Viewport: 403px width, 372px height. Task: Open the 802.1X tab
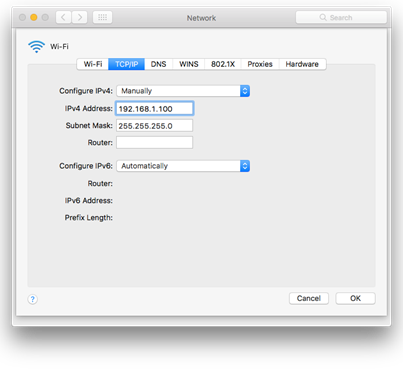[223, 64]
